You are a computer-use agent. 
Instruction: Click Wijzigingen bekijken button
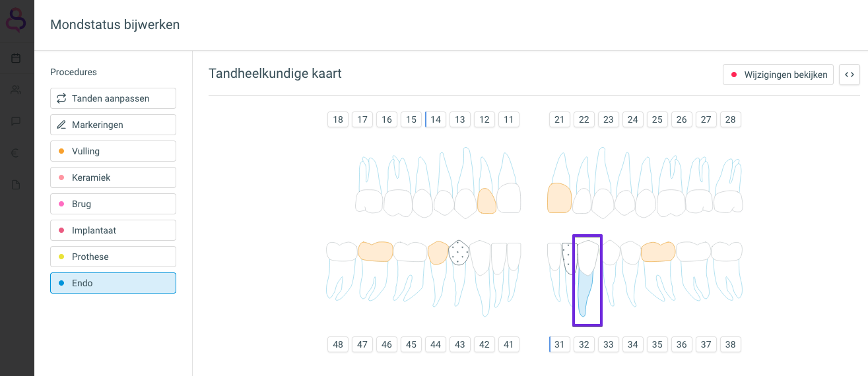(x=778, y=75)
